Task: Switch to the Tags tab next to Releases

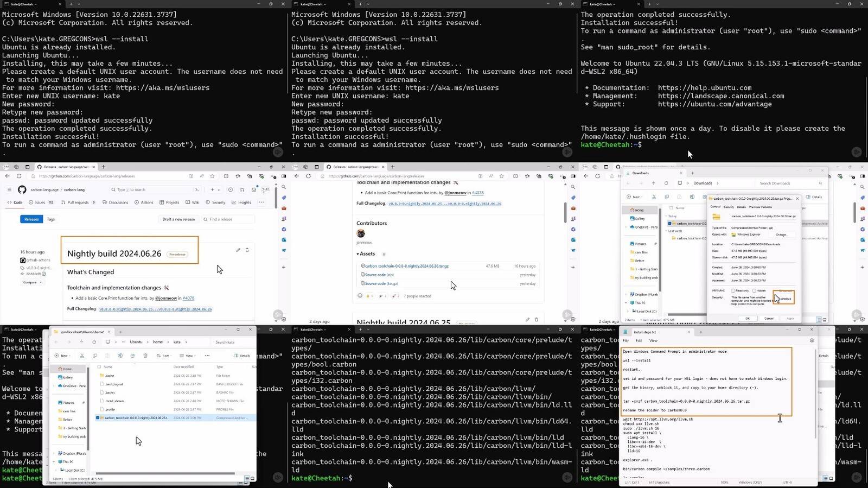Action: pyautogui.click(x=50, y=219)
